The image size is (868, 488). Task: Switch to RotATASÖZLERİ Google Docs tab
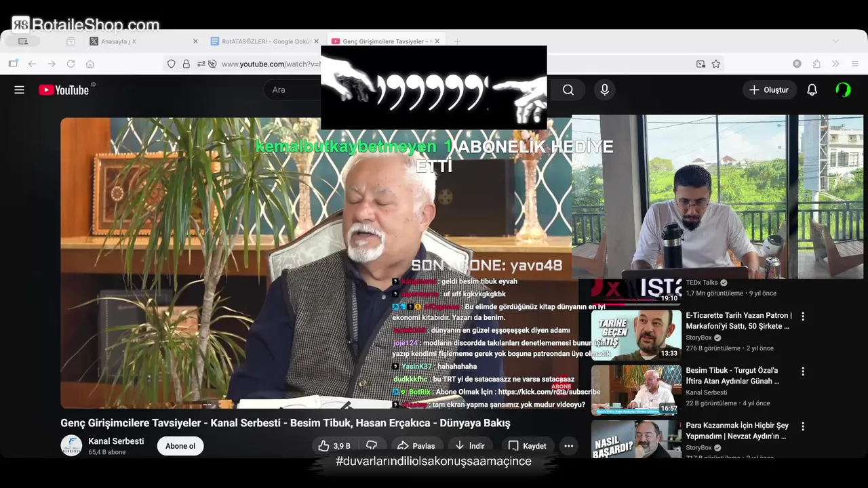264,41
